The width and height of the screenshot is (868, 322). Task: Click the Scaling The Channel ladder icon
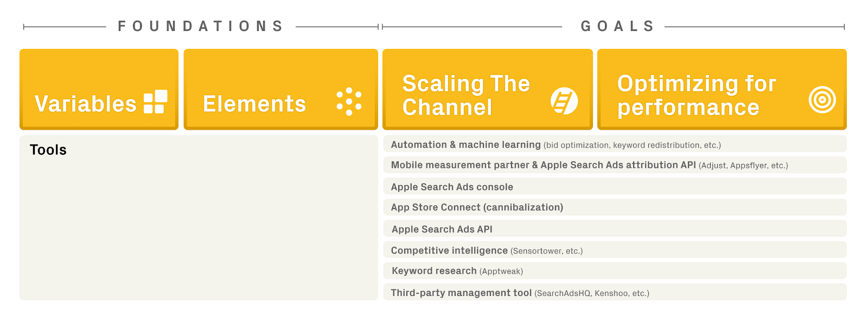(564, 101)
